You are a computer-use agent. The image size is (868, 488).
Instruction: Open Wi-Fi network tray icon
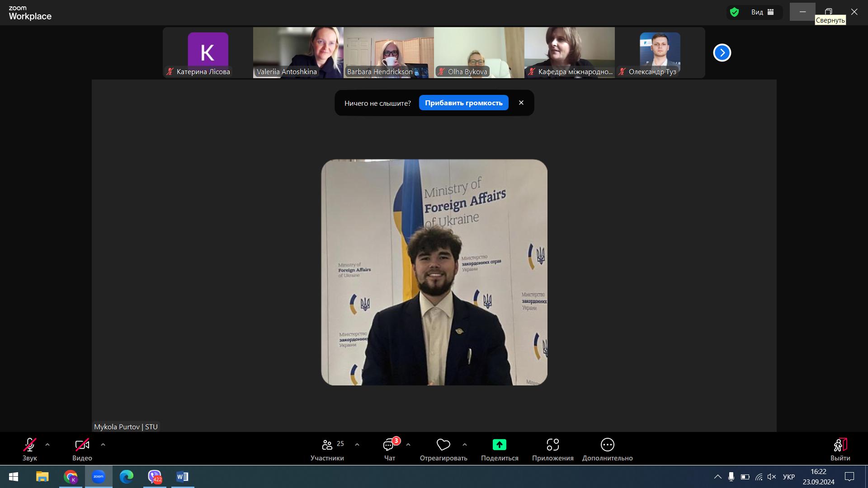point(759,477)
